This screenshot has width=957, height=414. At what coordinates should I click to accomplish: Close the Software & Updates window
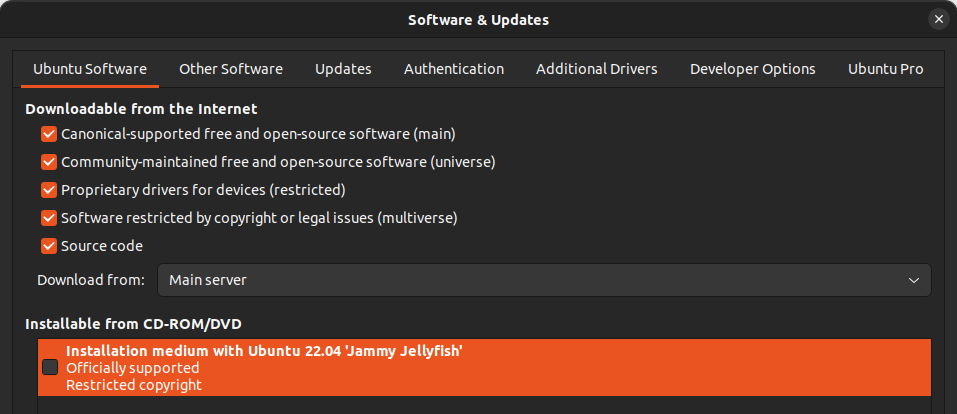point(938,19)
